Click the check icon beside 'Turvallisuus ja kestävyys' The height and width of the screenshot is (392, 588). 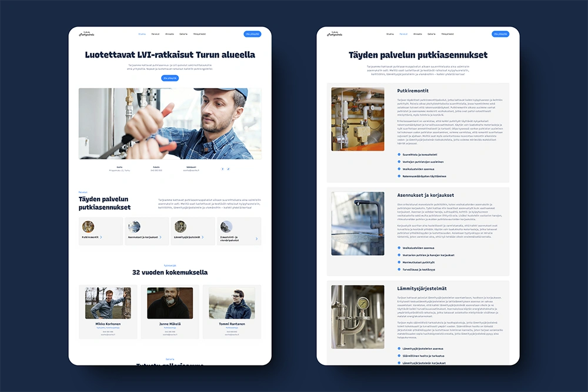click(x=399, y=269)
